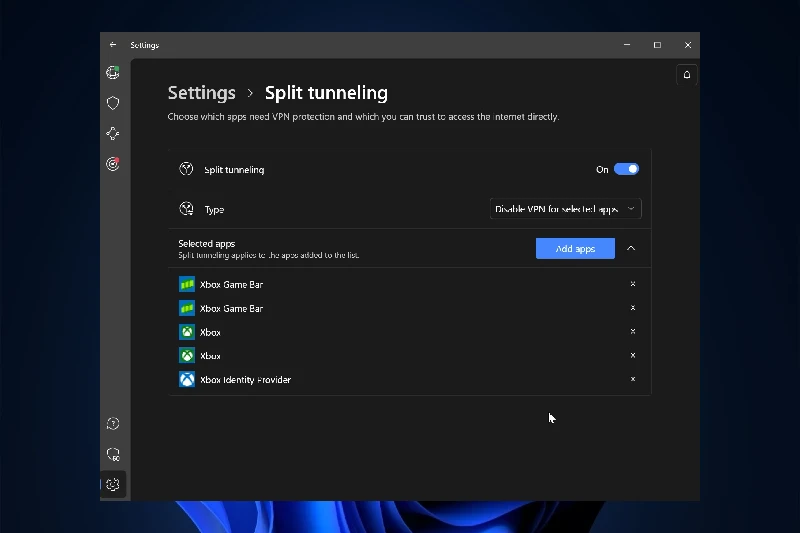Click the Xbox Identity Provider app icon

point(187,379)
